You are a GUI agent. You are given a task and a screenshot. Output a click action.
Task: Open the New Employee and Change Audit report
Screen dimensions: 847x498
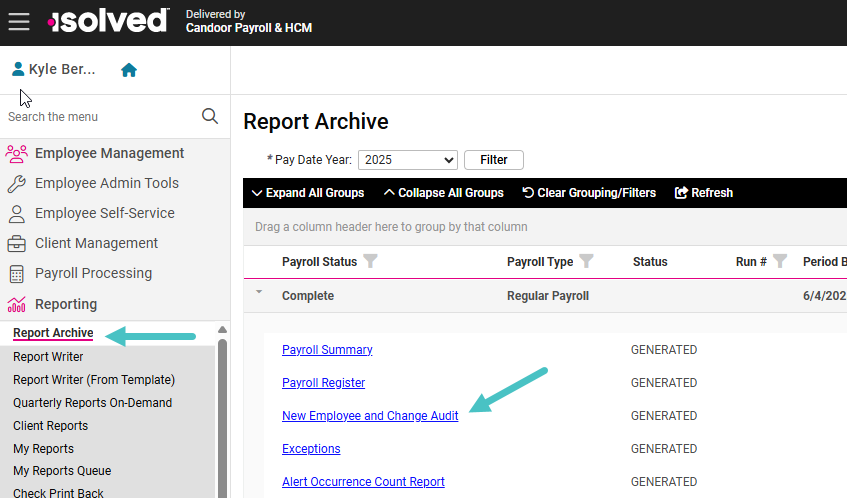point(370,416)
